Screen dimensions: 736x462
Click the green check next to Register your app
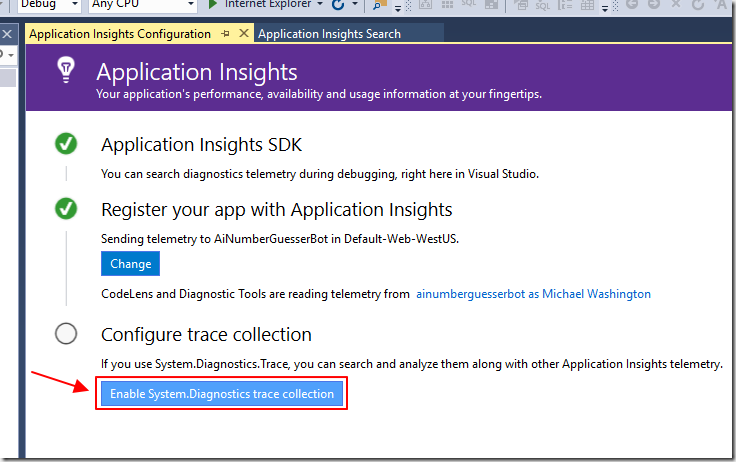[x=66, y=208]
